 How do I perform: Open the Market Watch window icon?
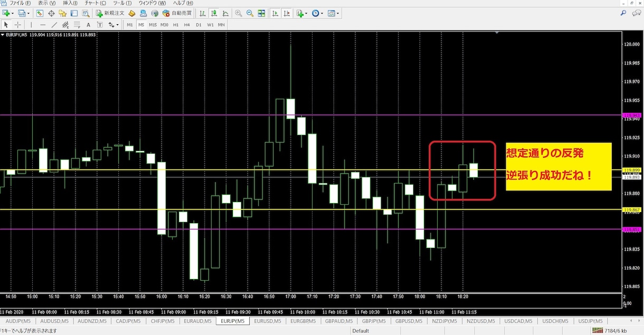pos(40,13)
